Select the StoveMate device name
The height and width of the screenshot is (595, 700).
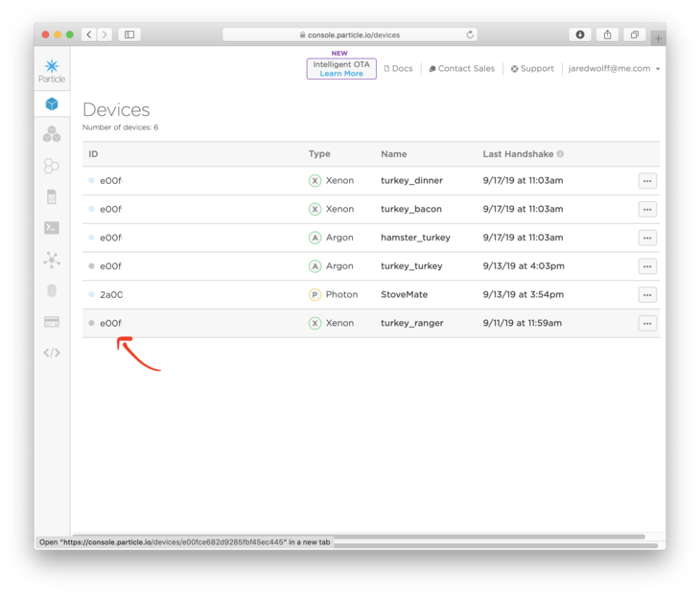404,295
